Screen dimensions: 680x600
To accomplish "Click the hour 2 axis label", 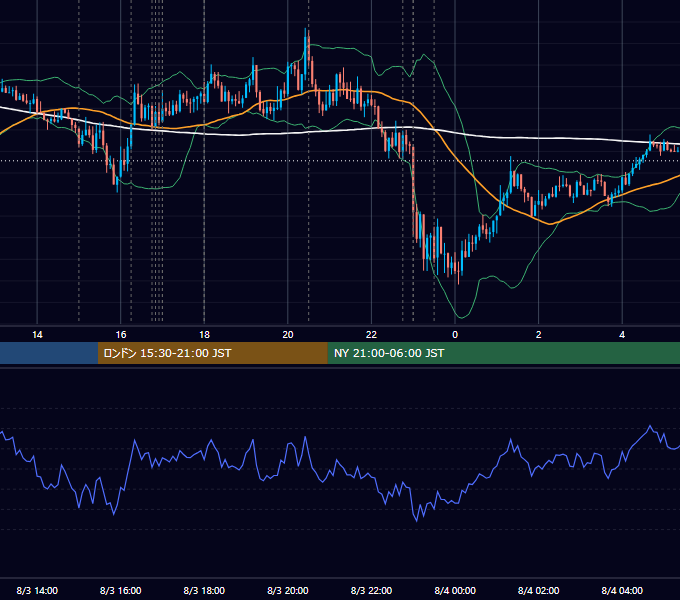I will pyautogui.click(x=539, y=335).
